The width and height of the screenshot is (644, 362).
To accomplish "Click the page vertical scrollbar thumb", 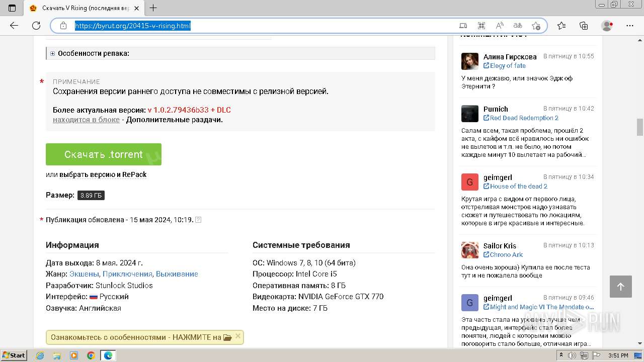I will pyautogui.click(x=640, y=127).
